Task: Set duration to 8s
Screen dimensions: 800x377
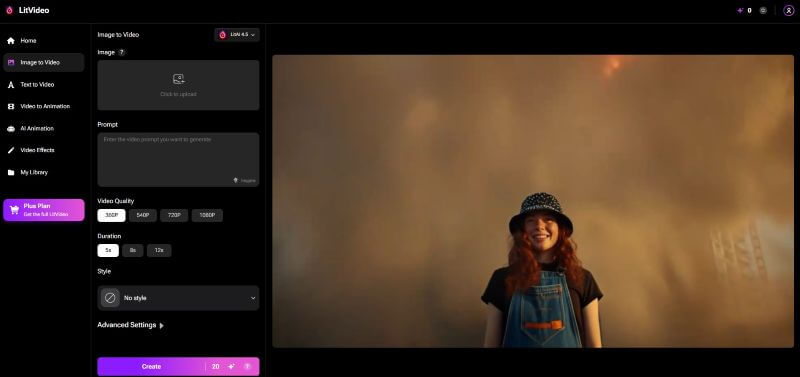Action: tap(133, 250)
